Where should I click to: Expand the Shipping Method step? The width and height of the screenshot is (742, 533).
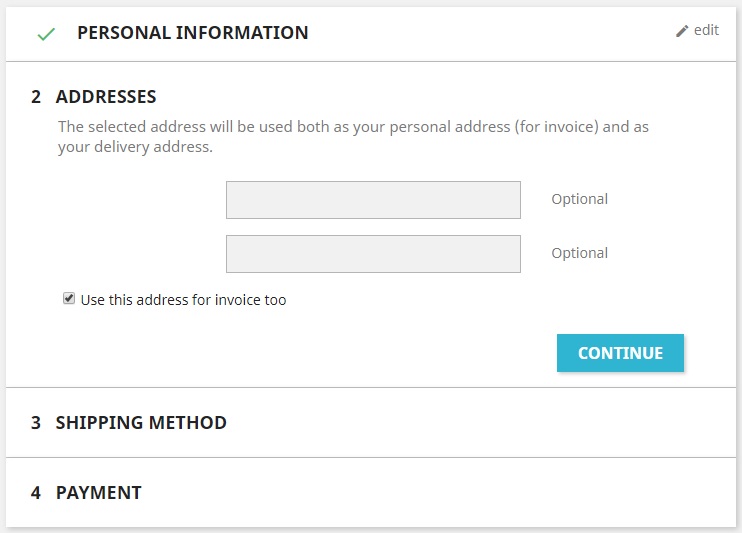pyautogui.click(x=371, y=423)
